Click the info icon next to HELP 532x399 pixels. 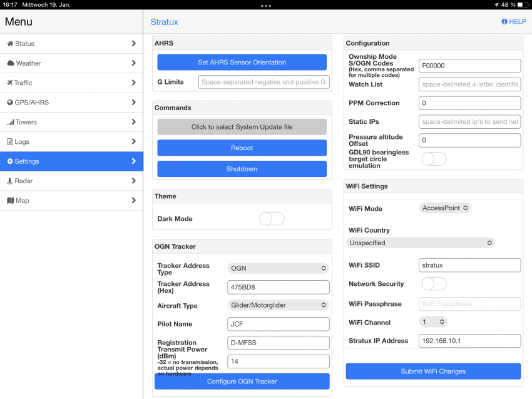point(504,22)
